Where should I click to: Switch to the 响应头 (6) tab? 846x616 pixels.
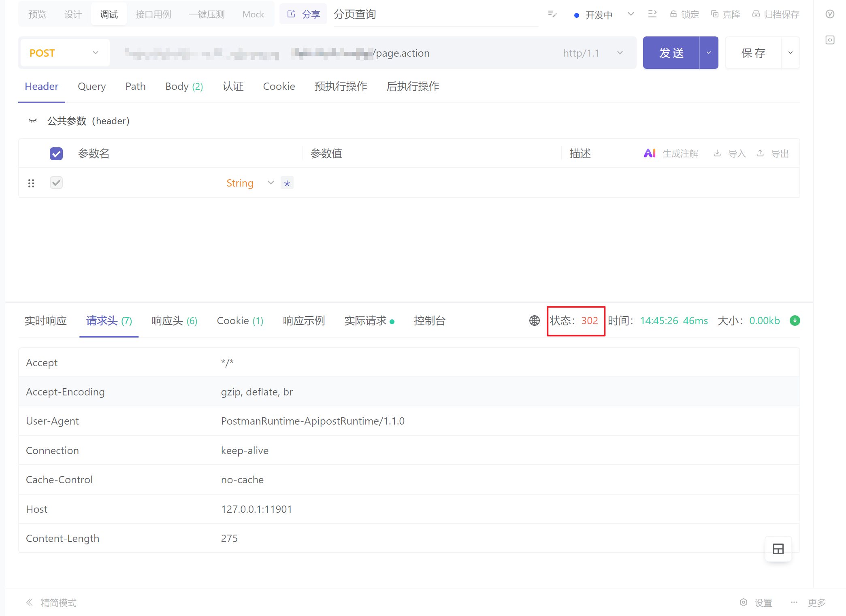174,321
